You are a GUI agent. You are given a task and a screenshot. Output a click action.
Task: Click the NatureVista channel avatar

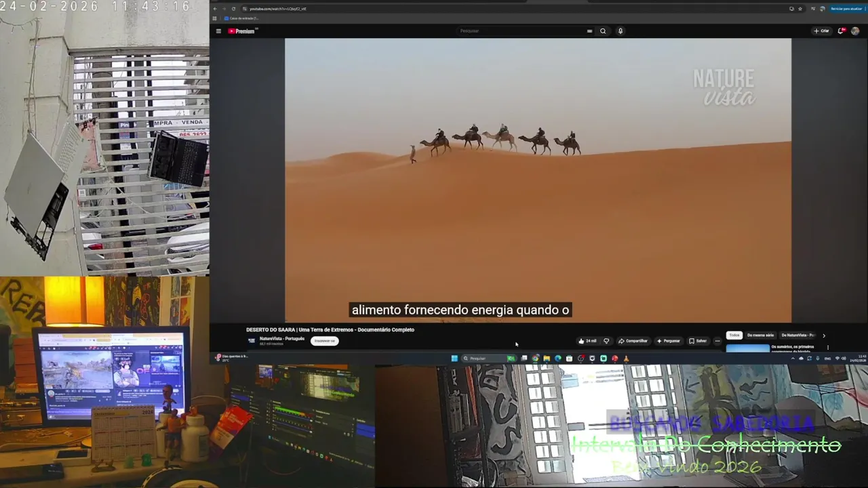click(252, 341)
